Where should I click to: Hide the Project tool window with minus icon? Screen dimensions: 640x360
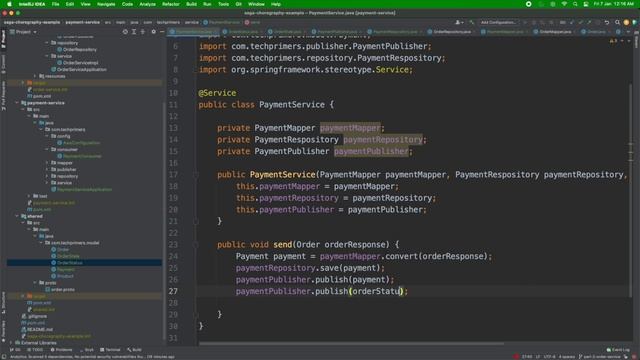tap(162, 31)
